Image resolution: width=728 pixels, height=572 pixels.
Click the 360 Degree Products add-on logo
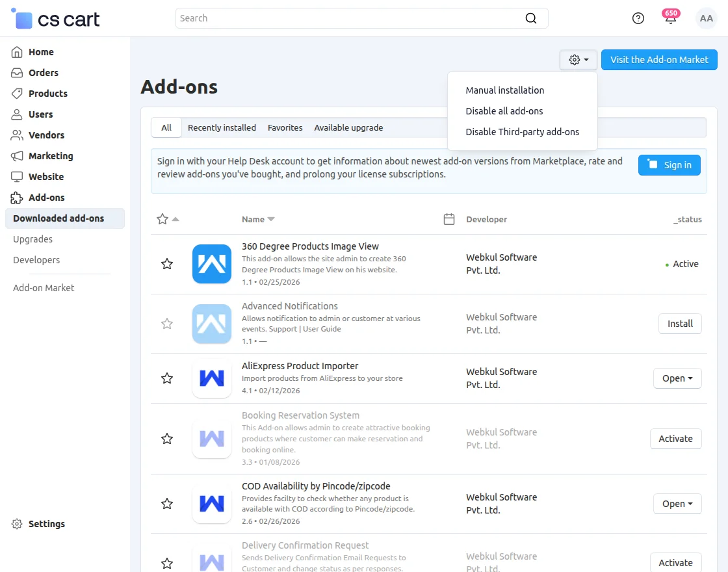click(212, 264)
